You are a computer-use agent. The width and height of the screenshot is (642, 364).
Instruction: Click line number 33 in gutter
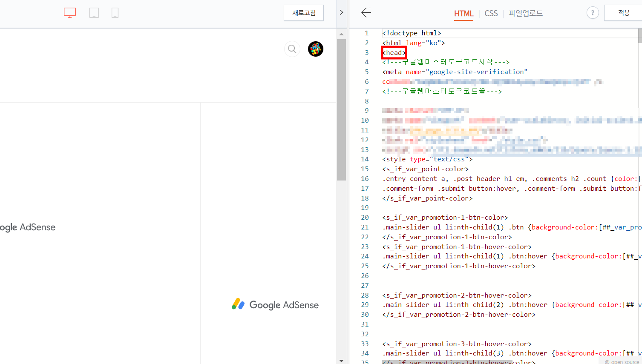[x=365, y=344]
